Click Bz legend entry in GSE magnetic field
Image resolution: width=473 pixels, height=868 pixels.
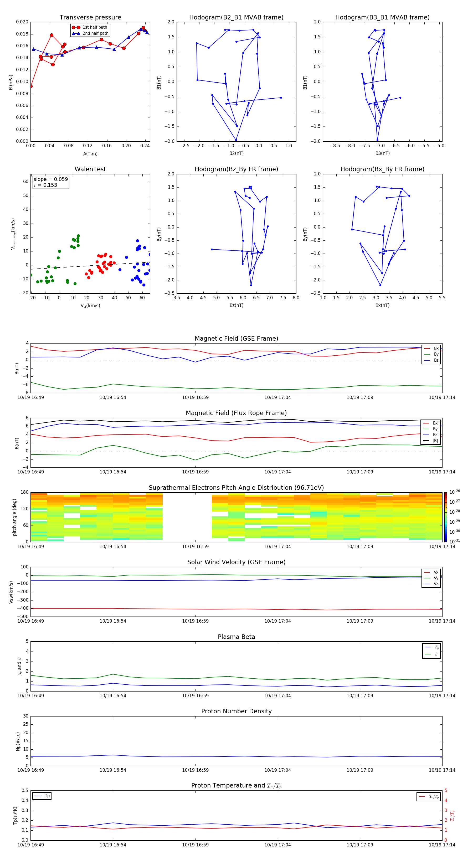[x=431, y=360]
